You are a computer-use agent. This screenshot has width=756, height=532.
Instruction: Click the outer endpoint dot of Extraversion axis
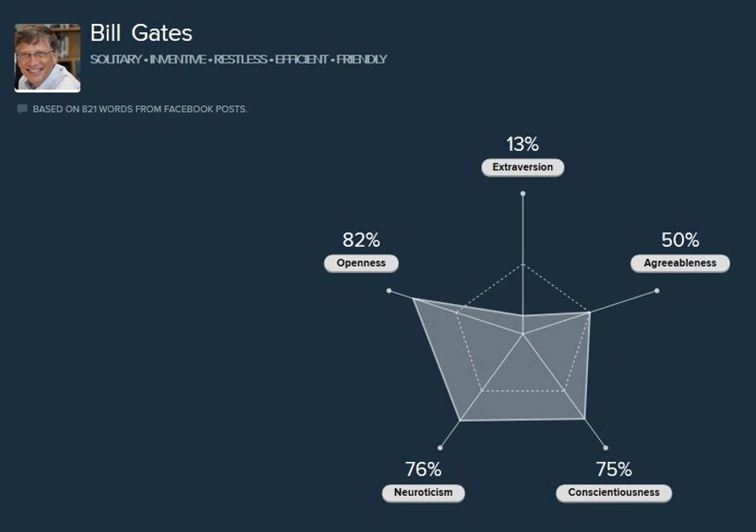click(523, 194)
